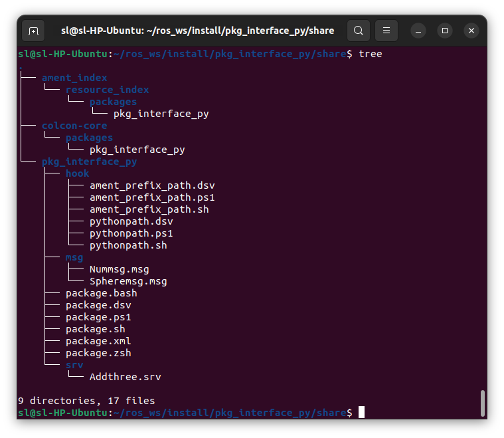Click 'packages' under colcon-core
The width and height of the screenshot is (504, 438).
coord(90,138)
